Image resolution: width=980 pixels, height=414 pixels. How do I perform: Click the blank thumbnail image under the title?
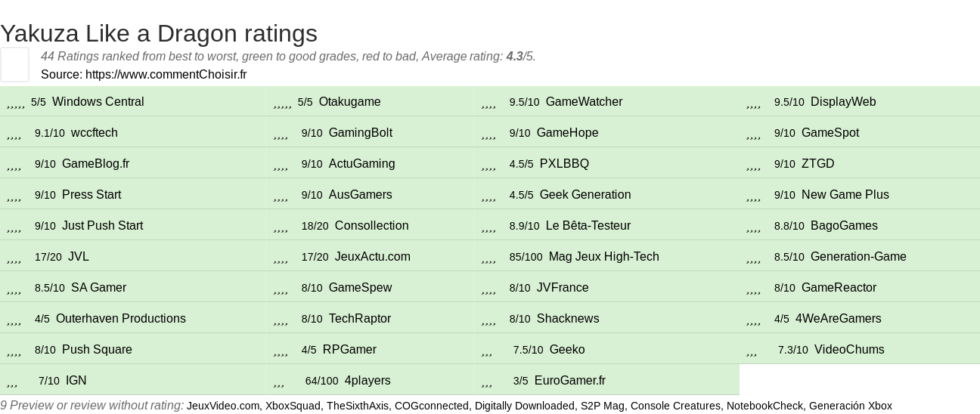[x=14, y=64]
